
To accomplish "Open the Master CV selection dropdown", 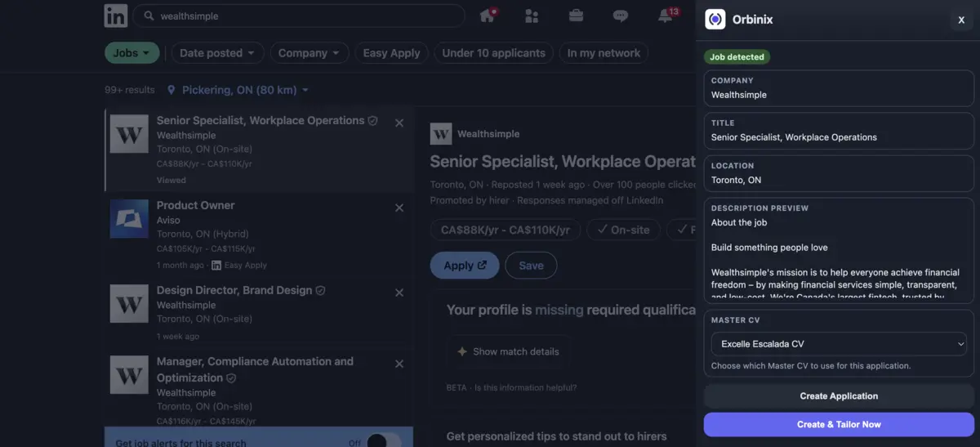I will tap(838, 344).
